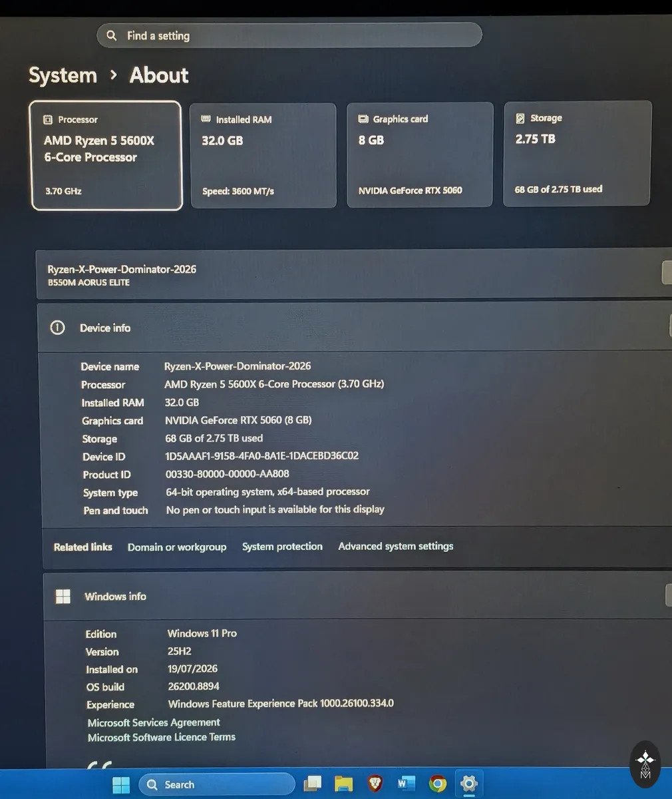Click the processor chip icon
This screenshot has width=672, height=799.
(x=48, y=120)
